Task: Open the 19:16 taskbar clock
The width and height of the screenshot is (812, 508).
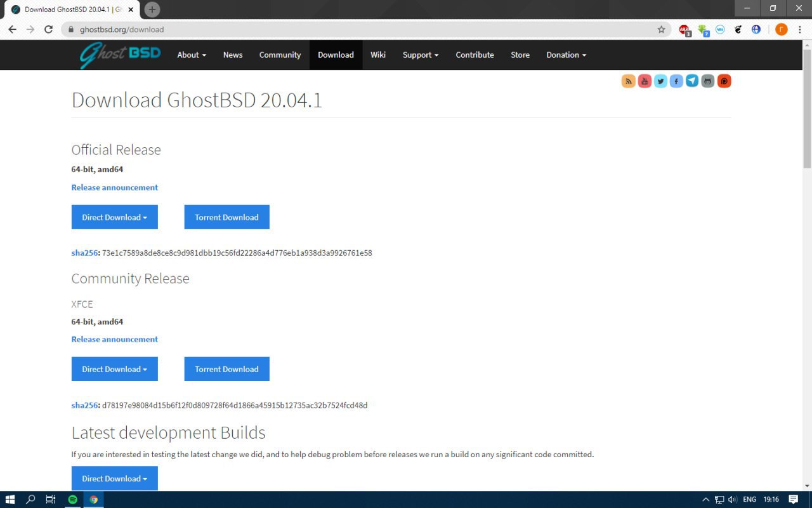Action: click(771, 500)
